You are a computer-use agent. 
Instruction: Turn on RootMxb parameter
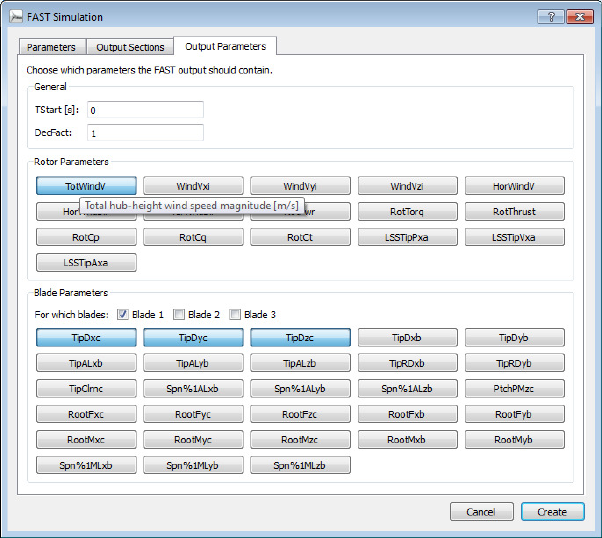[x=407, y=440]
